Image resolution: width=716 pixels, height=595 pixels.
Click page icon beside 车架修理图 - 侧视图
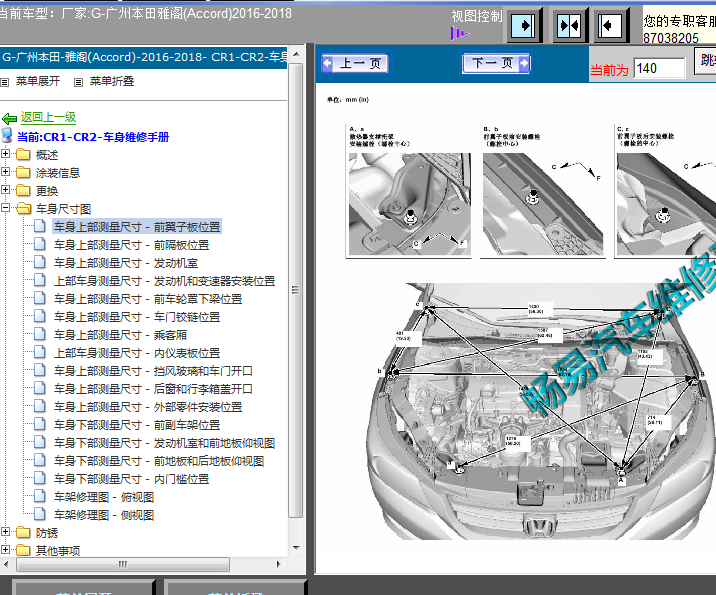click(x=40, y=514)
